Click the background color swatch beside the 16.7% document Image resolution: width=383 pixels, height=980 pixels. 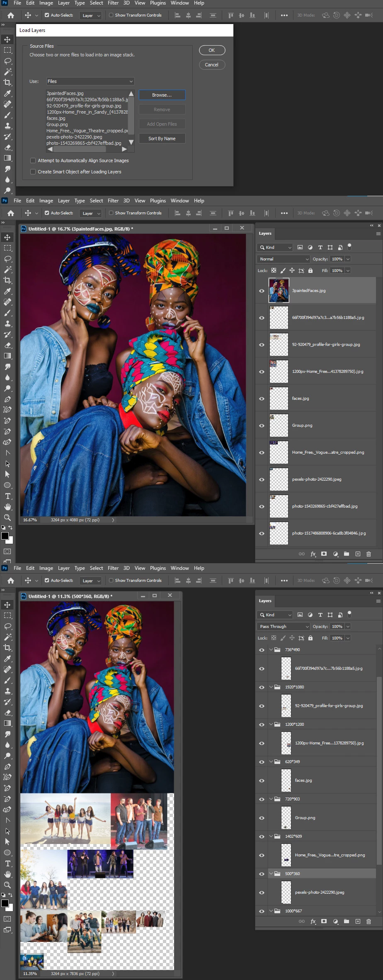tap(11, 541)
